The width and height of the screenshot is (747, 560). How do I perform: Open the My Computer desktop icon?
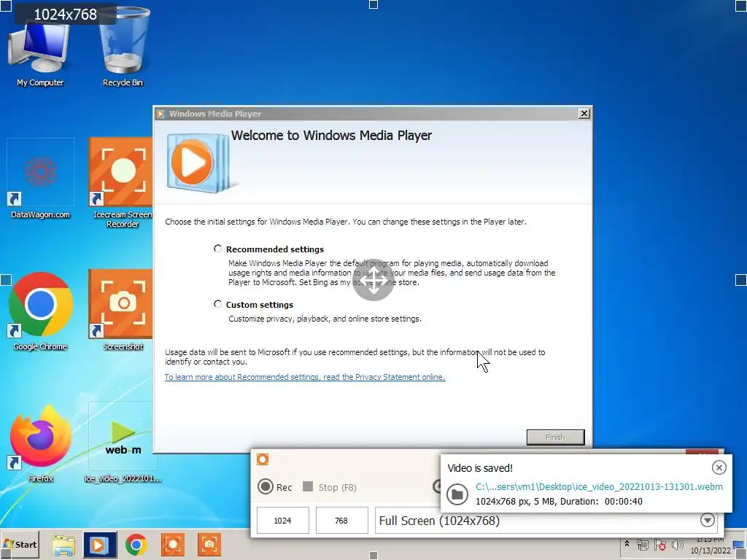pyautogui.click(x=40, y=52)
